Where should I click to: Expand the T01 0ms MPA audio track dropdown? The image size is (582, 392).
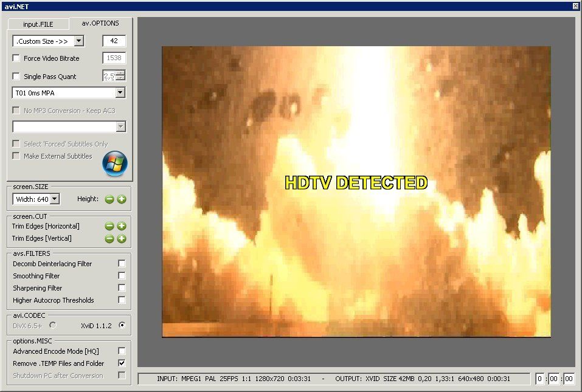click(x=120, y=93)
